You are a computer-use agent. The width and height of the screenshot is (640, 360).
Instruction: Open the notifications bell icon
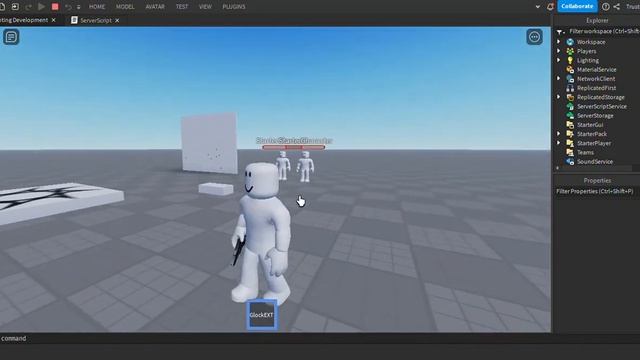click(x=550, y=7)
